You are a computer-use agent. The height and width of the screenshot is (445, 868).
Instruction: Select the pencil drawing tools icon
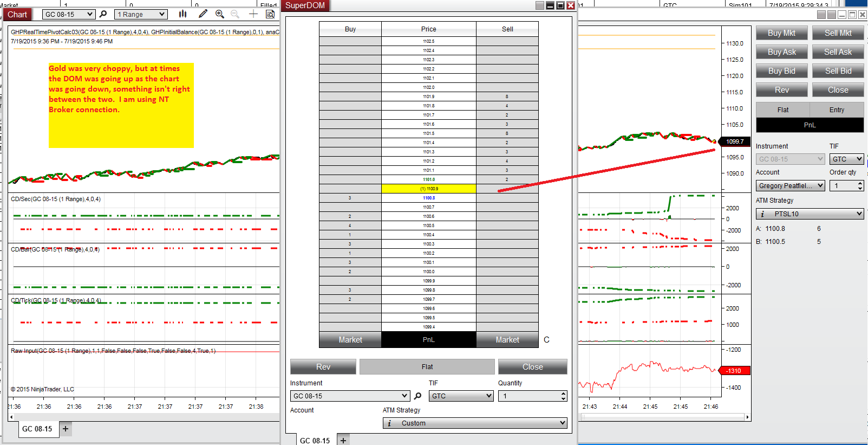203,14
